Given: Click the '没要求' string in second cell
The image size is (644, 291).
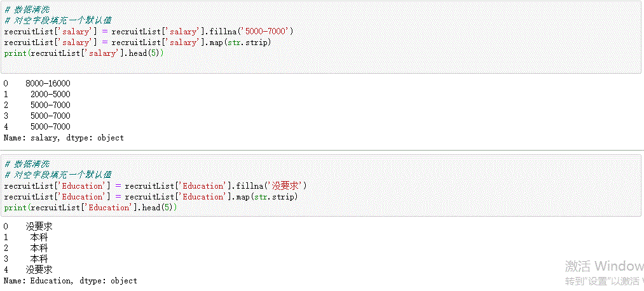Looking at the screenshot, I should (x=287, y=186).
